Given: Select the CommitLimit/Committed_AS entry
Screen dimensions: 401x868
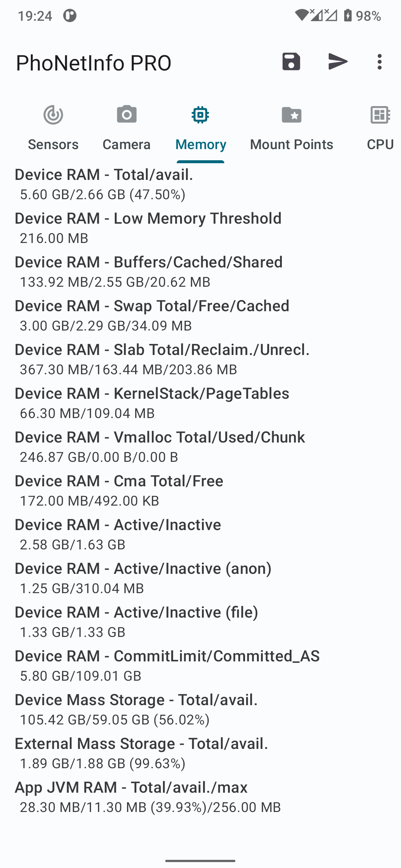Looking at the screenshot, I should [200, 666].
